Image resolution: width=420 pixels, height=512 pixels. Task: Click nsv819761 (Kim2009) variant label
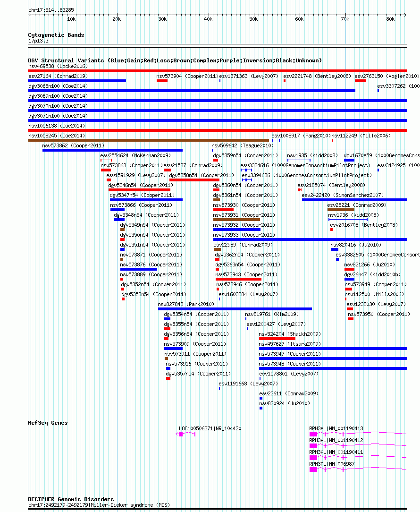(272, 314)
